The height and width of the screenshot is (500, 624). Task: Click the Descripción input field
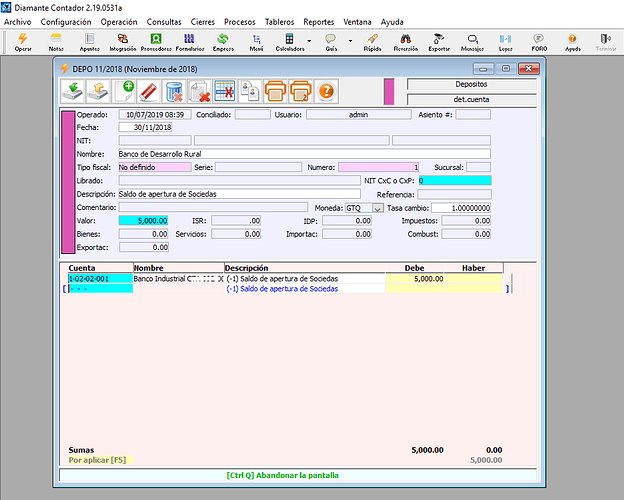click(240, 194)
